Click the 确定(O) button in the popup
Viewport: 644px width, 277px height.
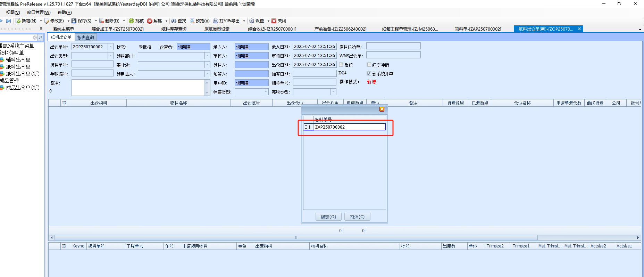point(328,217)
